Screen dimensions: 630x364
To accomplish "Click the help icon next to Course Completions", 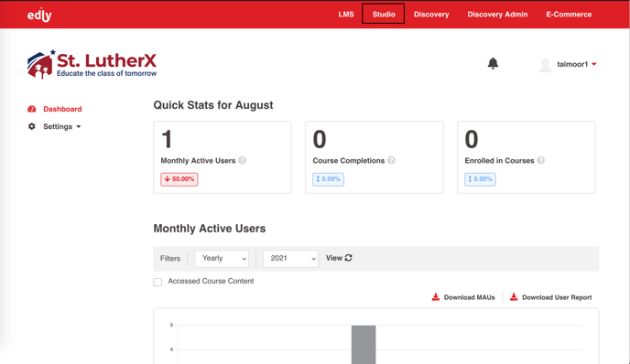I will 391,160.
